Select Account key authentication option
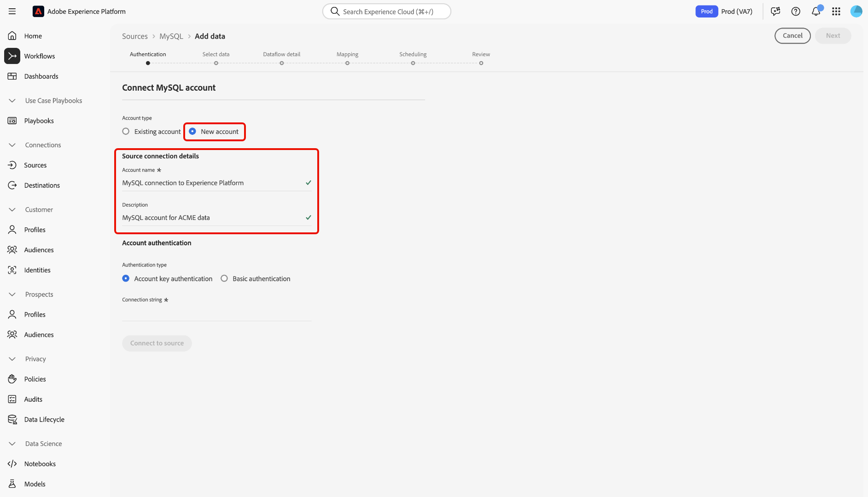 click(x=126, y=278)
